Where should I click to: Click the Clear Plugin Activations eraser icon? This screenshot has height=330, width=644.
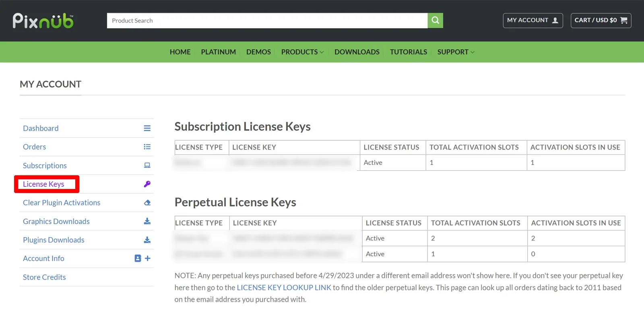click(x=147, y=203)
